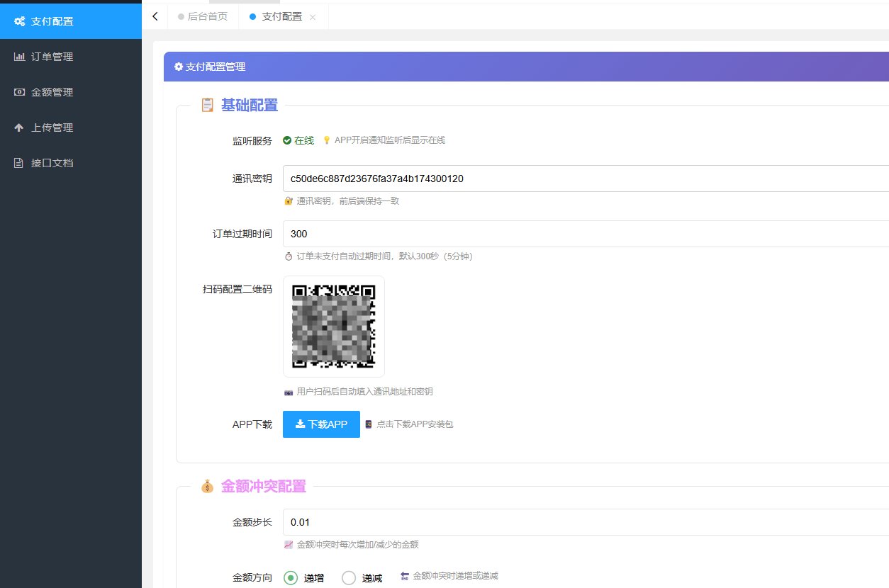Image resolution: width=889 pixels, height=588 pixels.
Task: Click the 扫码配置二维码 QR code image
Action: click(x=334, y=327)
